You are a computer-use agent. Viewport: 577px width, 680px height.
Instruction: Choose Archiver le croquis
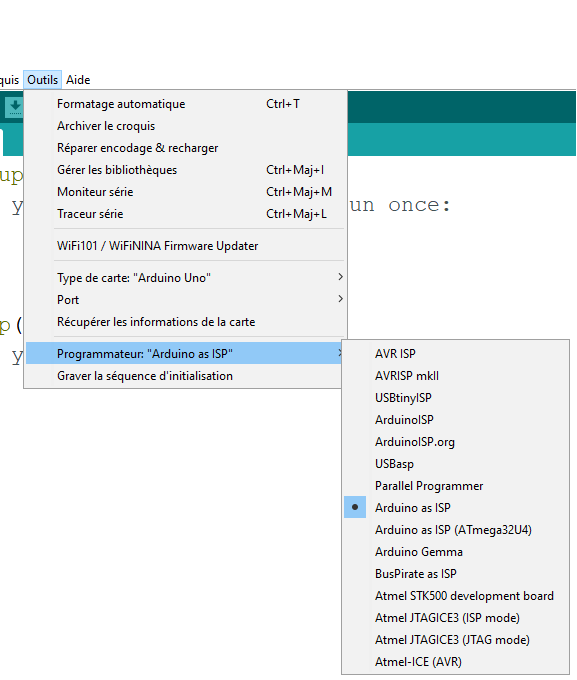(x=185, y=126)
